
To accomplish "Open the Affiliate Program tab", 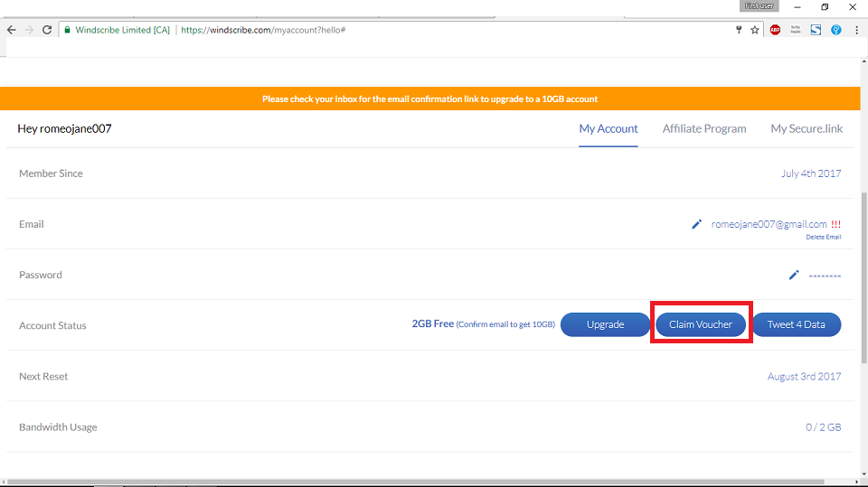I will (704, 128).
